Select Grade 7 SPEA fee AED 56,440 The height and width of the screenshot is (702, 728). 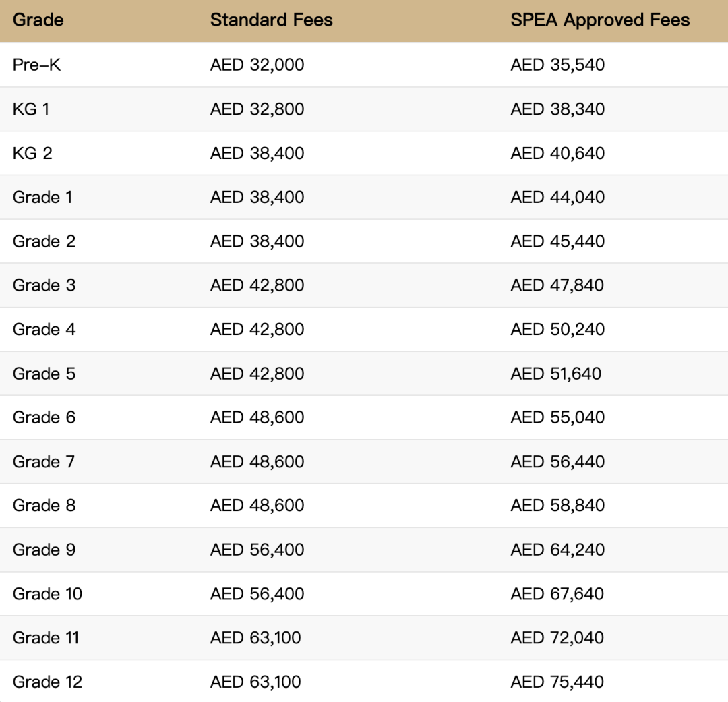pos(557,461)
